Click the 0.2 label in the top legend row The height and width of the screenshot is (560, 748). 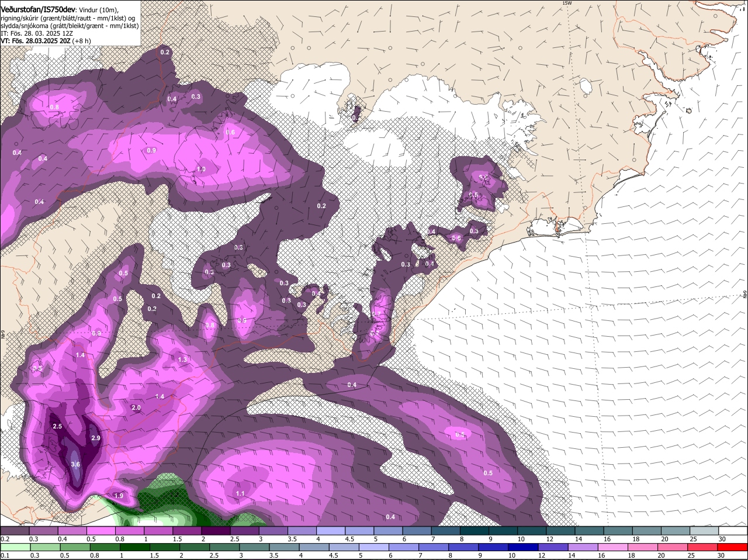(x=5, y=539)
